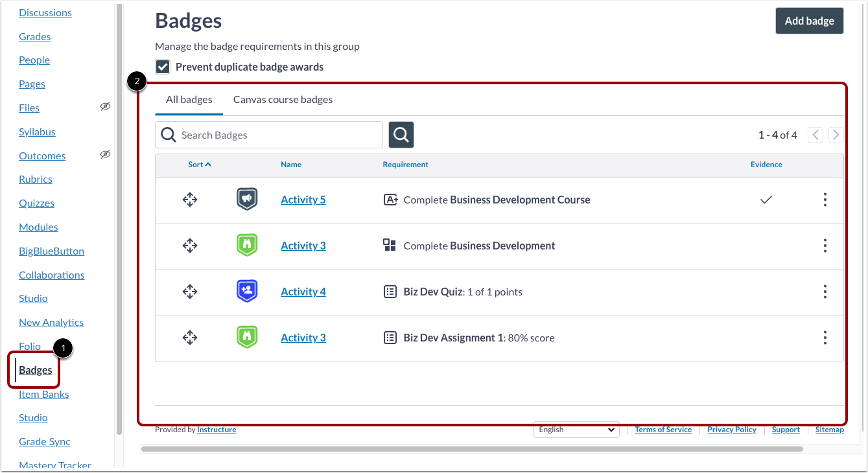Open Activity 3 link for Business Development module
The width and height of the screenshot is (868, 473).
303,246
